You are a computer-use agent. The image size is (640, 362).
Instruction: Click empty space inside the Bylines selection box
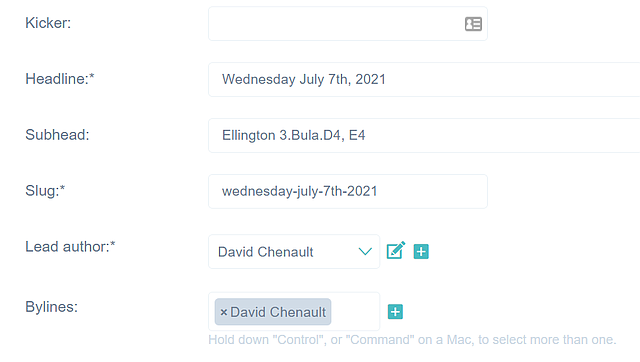coord(355,312)
